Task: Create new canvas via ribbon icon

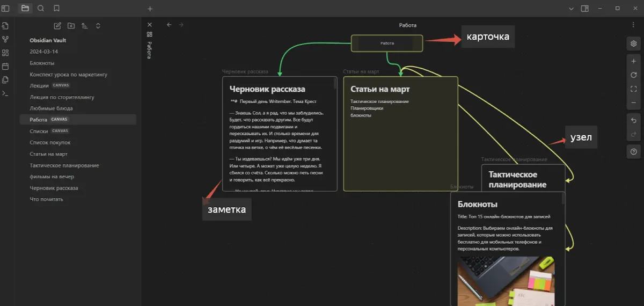Action: pos(5,53)
